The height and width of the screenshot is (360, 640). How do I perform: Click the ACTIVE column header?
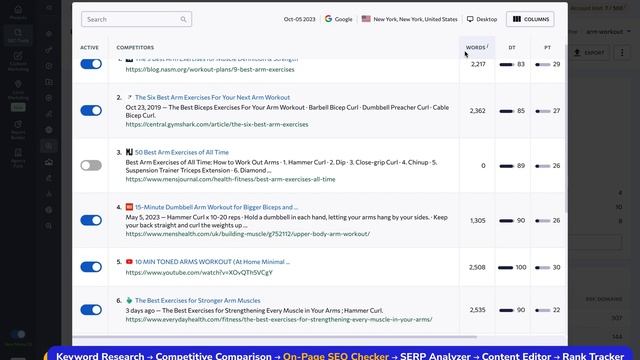tap(89, 47)
